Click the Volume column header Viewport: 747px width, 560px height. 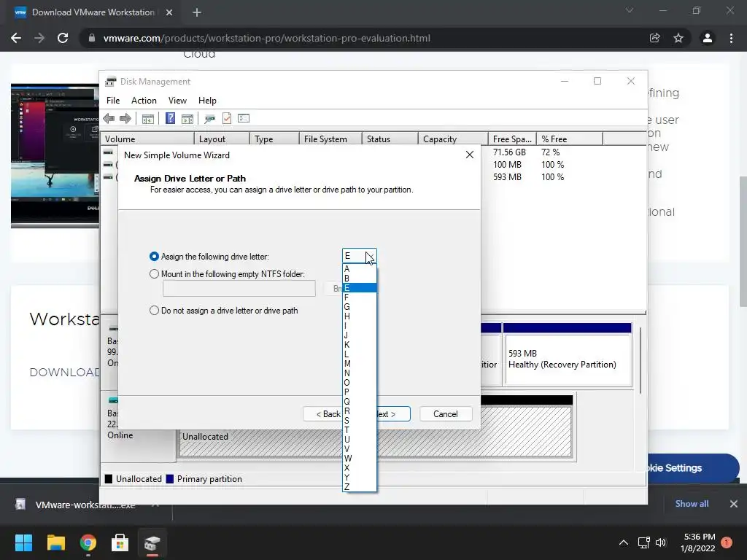(147, 139)
